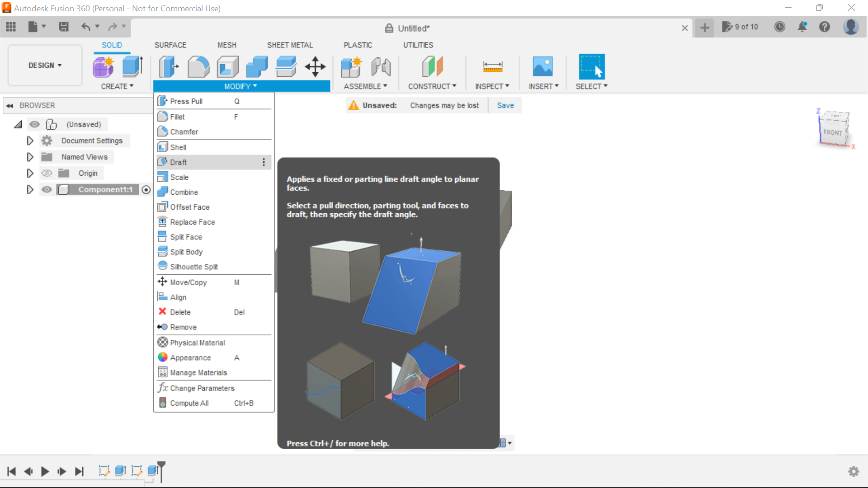This screenshot has width=868, height=488.
Task: Expand the Component1:1 node
Action: point(30,189)
